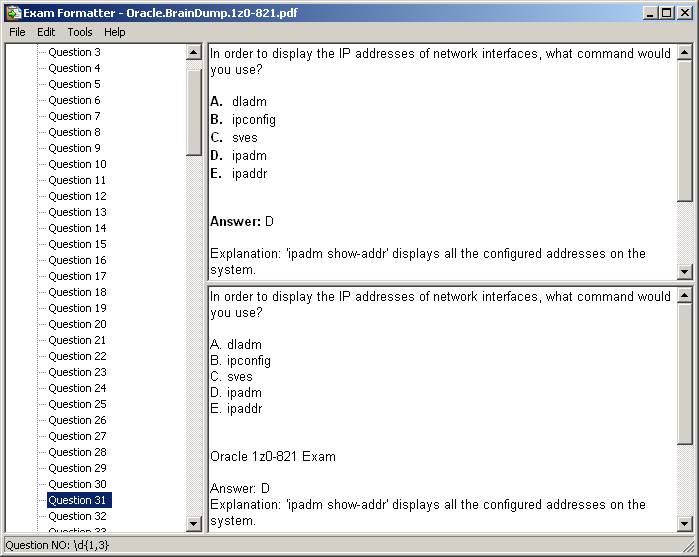Click down arrow of top preview pane scrollbar
The width and height of the screenshot is (699, 557).
click(x=685, y=271)
